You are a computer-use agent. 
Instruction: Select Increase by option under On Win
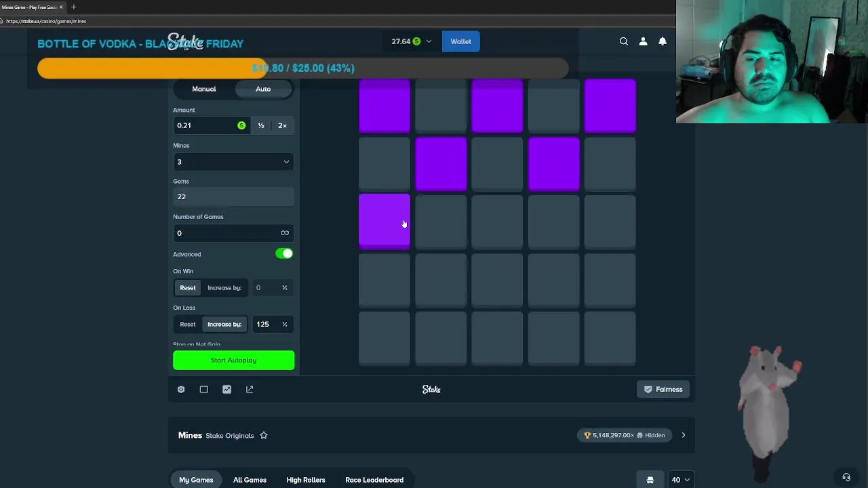coord(224,288)
